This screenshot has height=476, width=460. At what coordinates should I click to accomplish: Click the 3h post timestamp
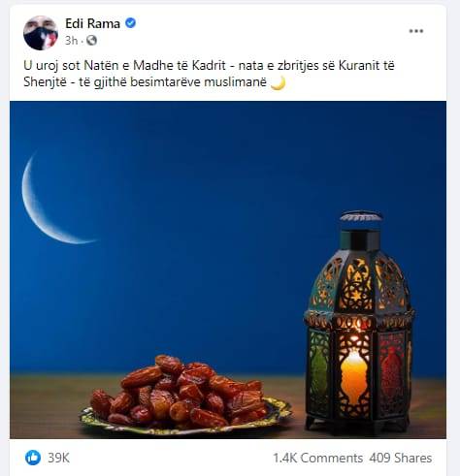[x=72, y=41]
